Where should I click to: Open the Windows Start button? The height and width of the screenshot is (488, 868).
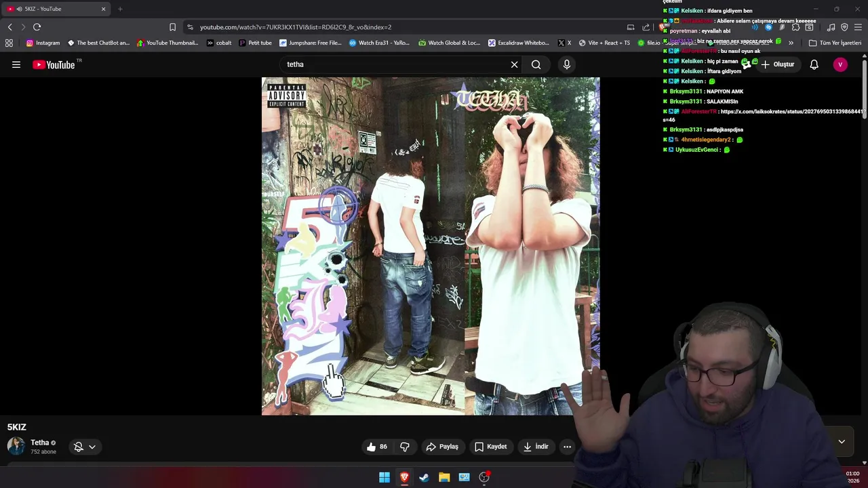(x=384, y=477)
